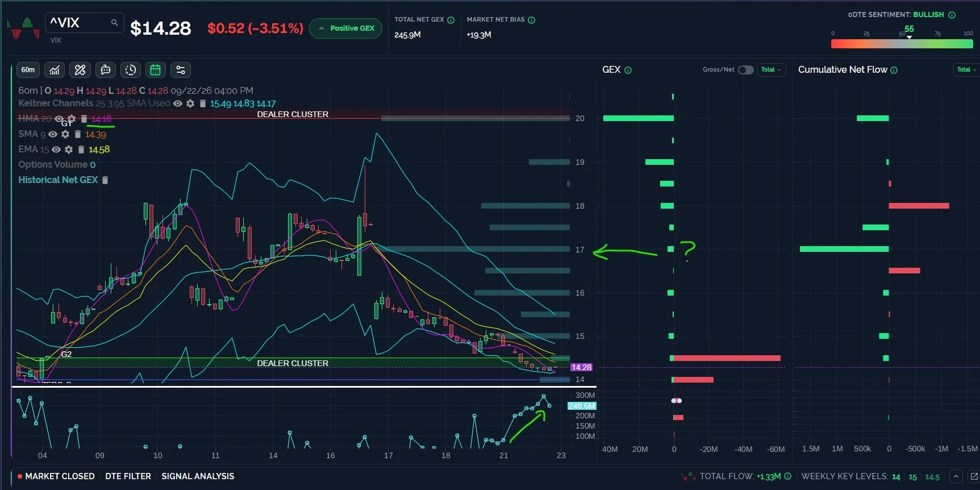
Task: Delete the Keltner Channels indicator
Action: click(x=202, y=103)
